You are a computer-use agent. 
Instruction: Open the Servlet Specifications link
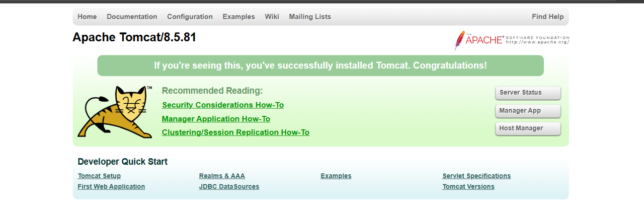coord(476,176)
